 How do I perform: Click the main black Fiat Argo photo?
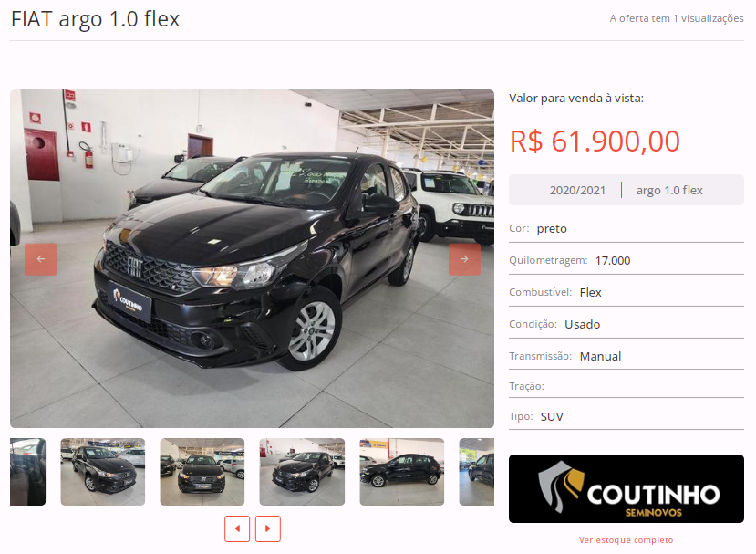tap(253, 258)
